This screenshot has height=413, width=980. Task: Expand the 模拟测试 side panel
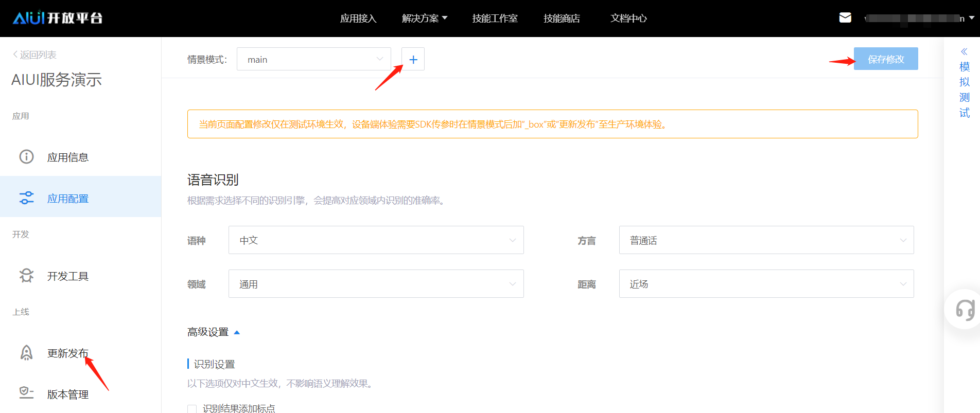964,82
